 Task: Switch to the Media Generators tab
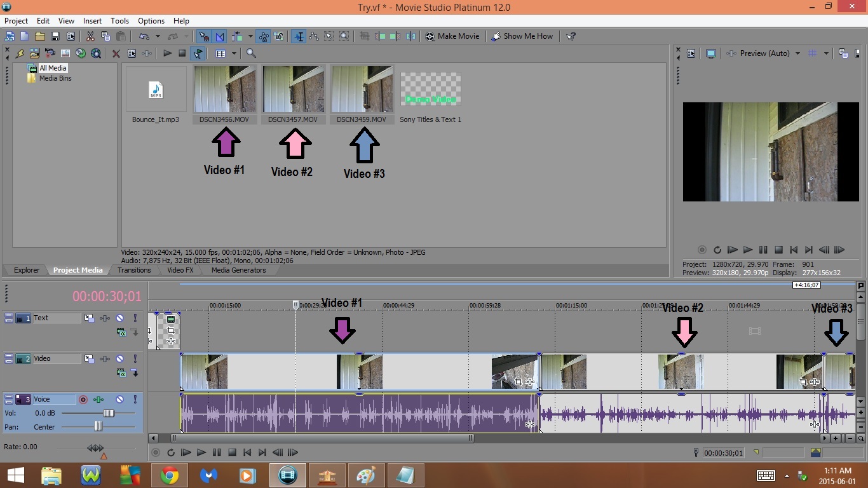tap(239, 270)
